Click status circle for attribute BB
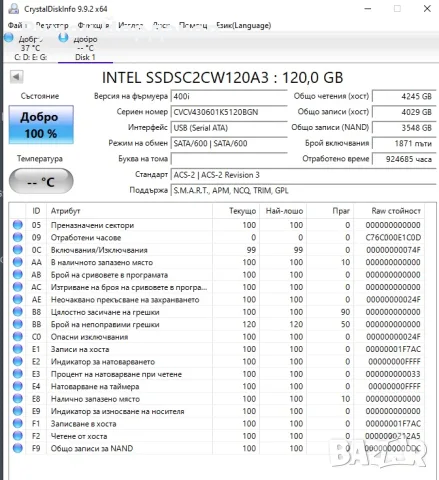This screenshot has height=480, width=439. click(x=18, y=324)
